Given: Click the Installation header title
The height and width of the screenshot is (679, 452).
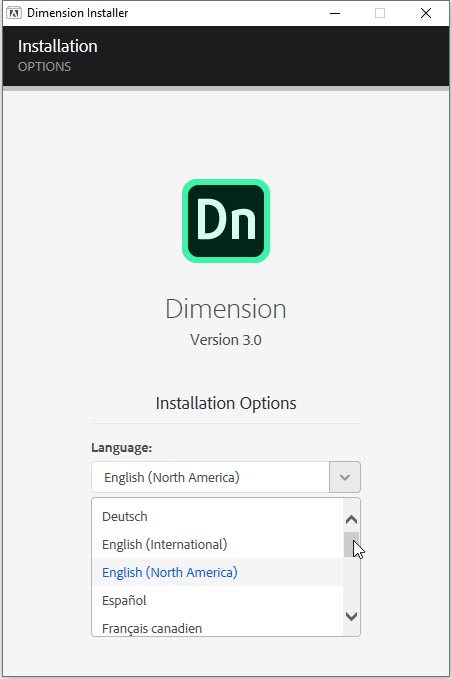Looking at the screenshot, I should pos(58,46).
